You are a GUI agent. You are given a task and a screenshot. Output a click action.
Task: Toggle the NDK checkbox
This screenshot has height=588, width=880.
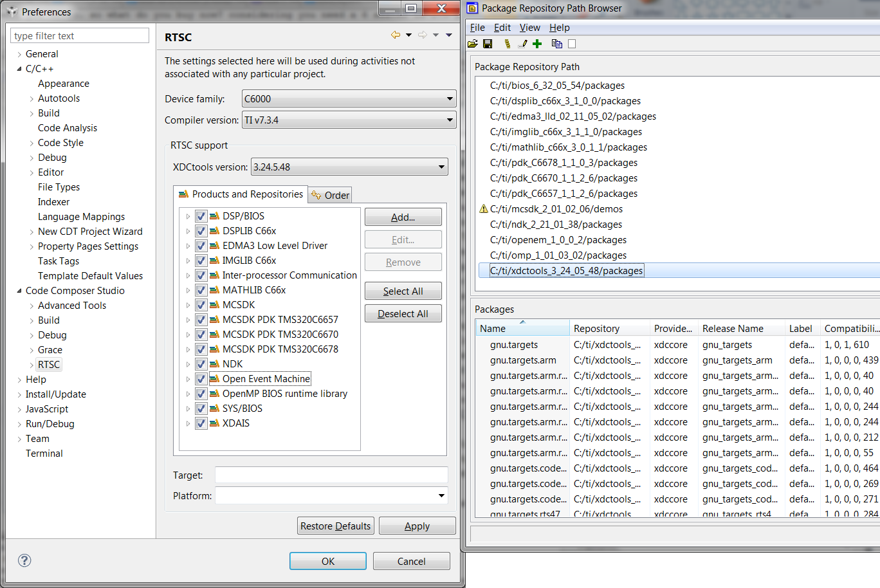(201, 364)
